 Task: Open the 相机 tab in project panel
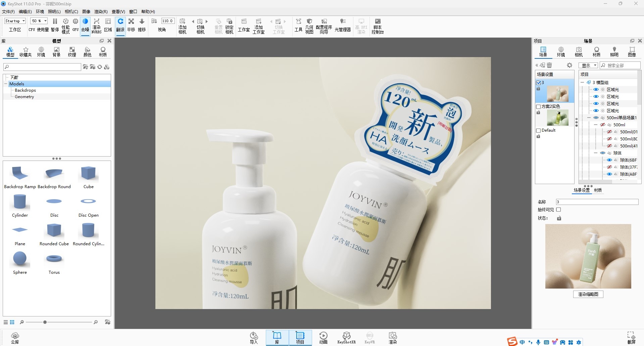tap(579, 52)
